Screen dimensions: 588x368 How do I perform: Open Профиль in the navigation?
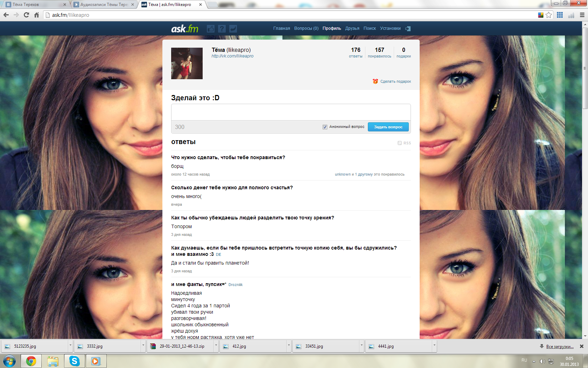[x=332, y=28]
